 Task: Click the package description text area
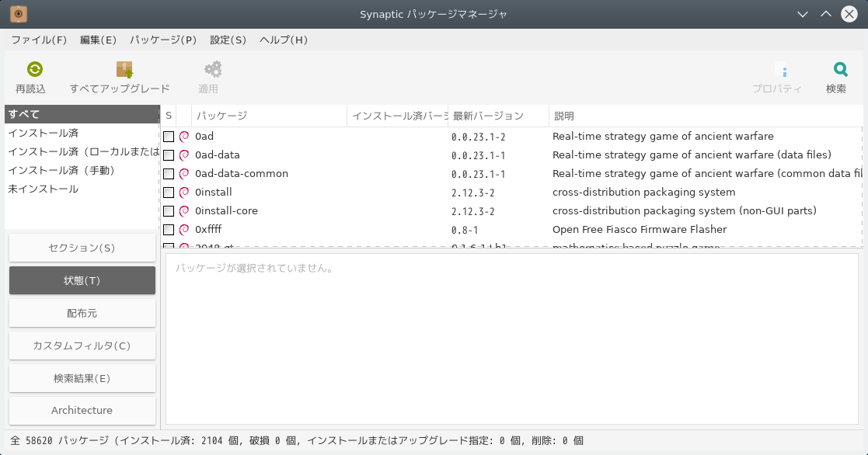(512, 339)
